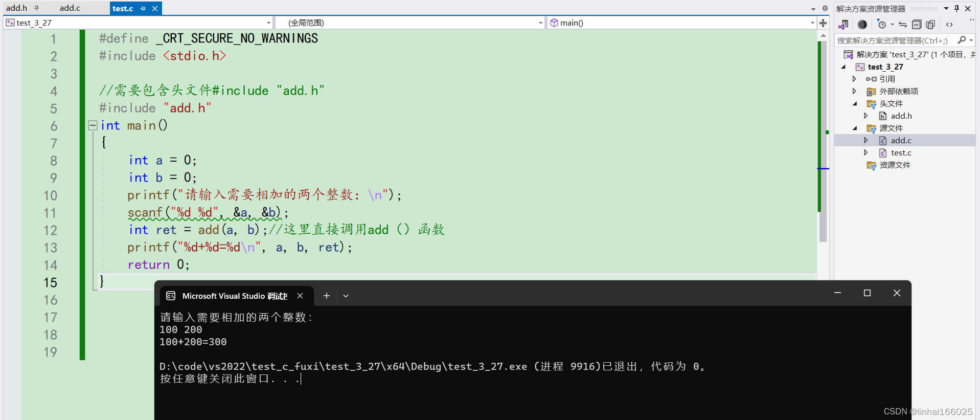Click the editor vertical scrollbar thumb
Image resolution: width=980 pixels, height=420 pixels.
(823, 142)
